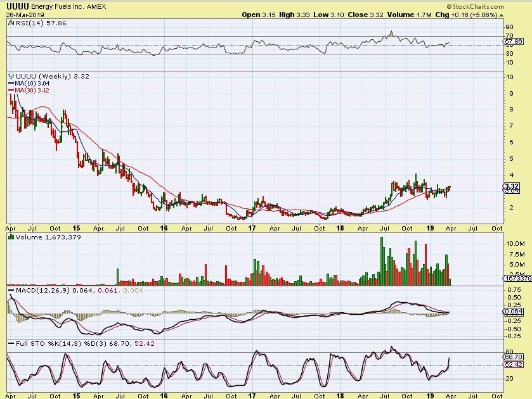Click the RSI(14) 57.86 indicator label

[41, 23]
